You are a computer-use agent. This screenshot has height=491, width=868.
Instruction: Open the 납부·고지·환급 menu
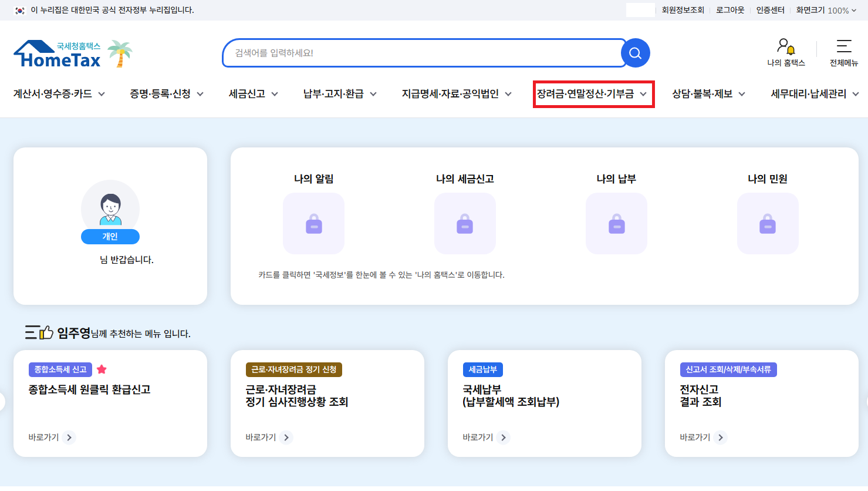tap(334, 93)
